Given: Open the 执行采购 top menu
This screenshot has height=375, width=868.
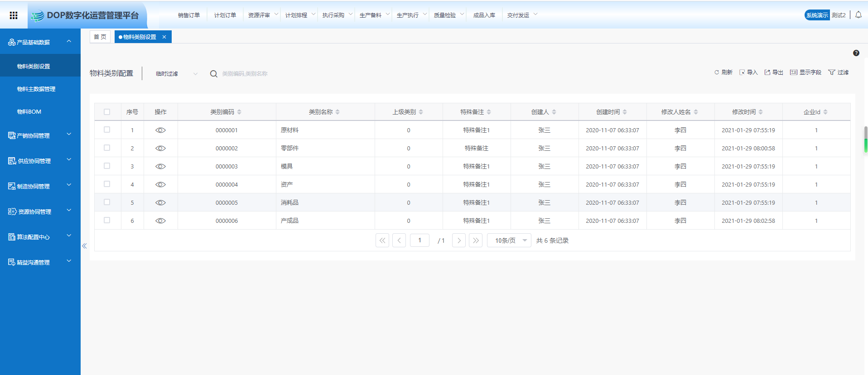Looking at the screenshot, I should (x=337, y=15).
